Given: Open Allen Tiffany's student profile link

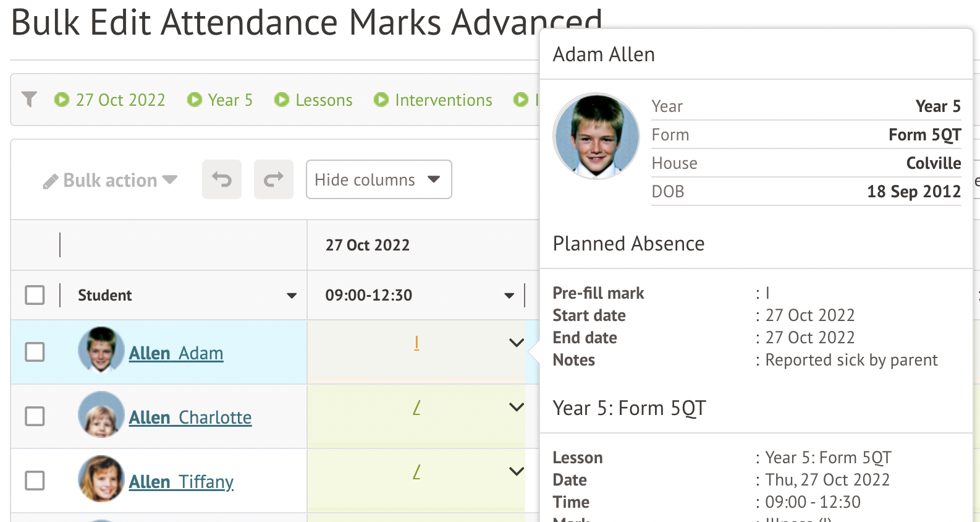Looking at the screenshot, I should click(x=181, y=482).
